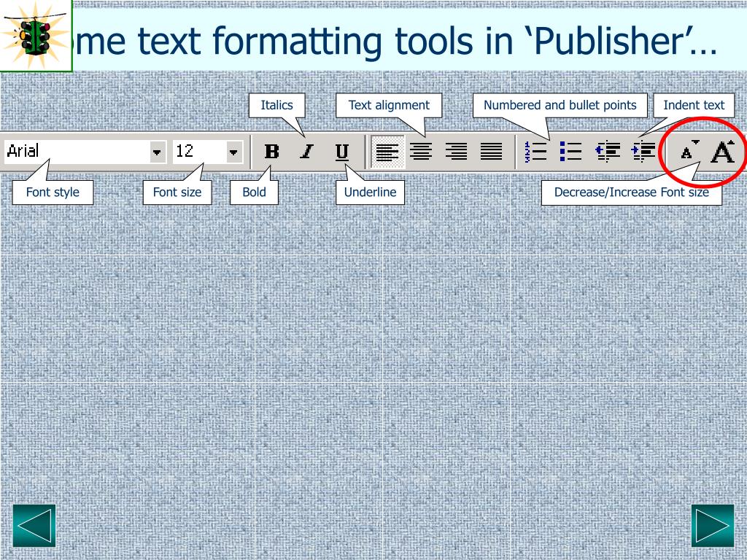Open the Arial font style dropdown arrow
This screenshot has height=560, width=747.
[x=157, y=152]
